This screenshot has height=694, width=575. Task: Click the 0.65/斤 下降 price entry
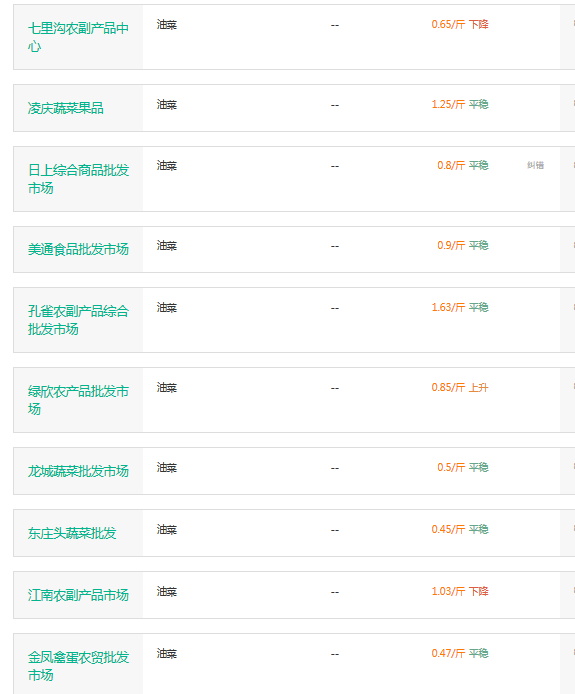click(x=460, y=24)
